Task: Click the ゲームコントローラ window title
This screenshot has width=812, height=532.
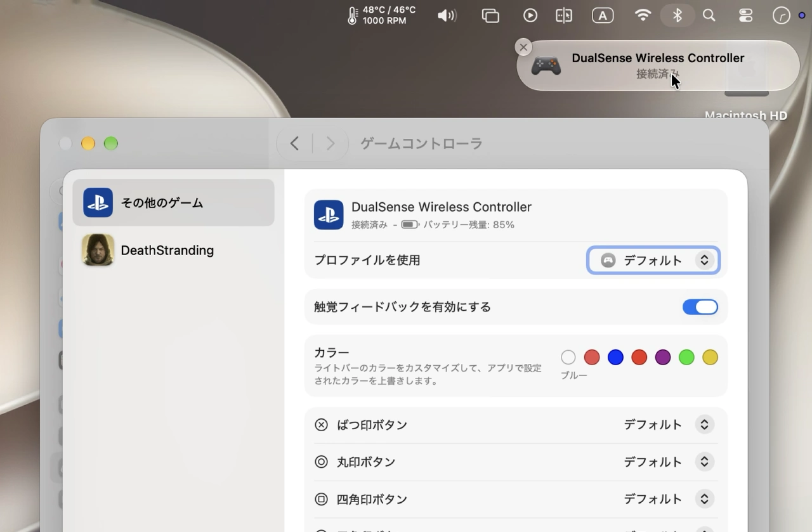Action: (x=421, y=144)
